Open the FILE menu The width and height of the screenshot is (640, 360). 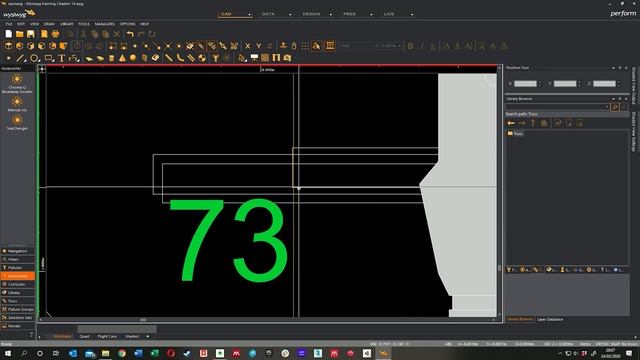coord(9,24)
